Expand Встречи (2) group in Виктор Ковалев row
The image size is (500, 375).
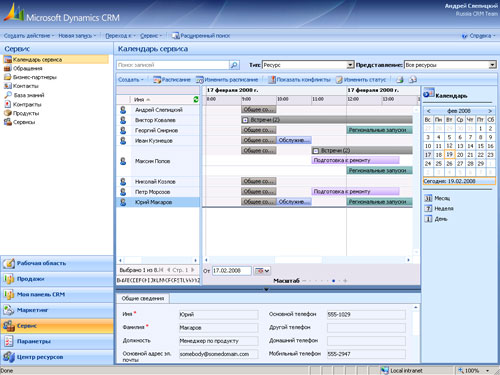(245, 120)
